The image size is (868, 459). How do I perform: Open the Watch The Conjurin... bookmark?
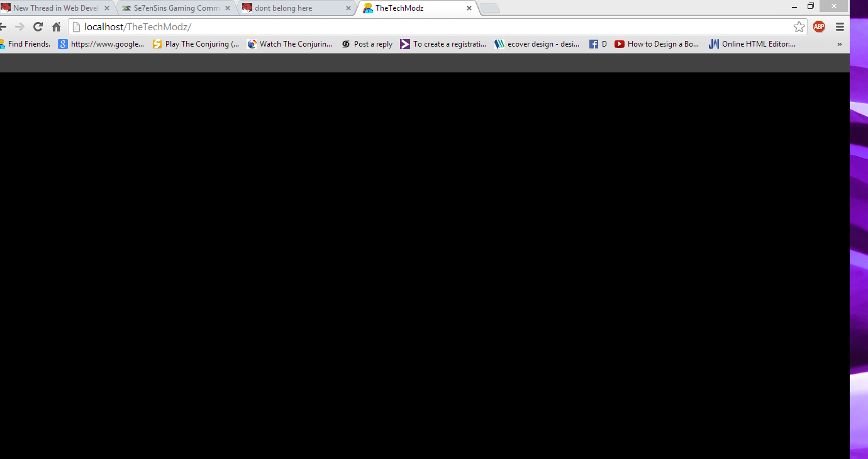pyautogui.click(x=289, y=44)
